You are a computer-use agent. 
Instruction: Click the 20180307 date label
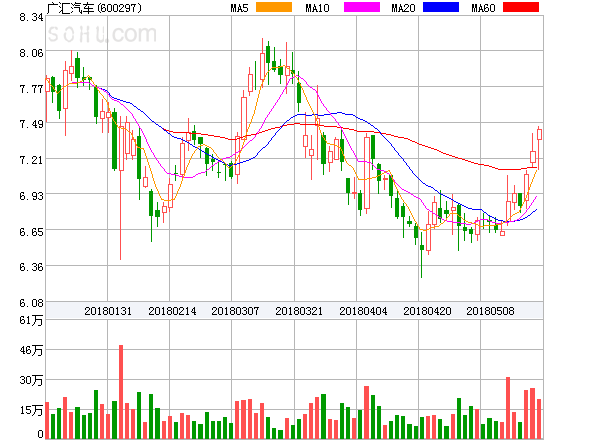235,311
